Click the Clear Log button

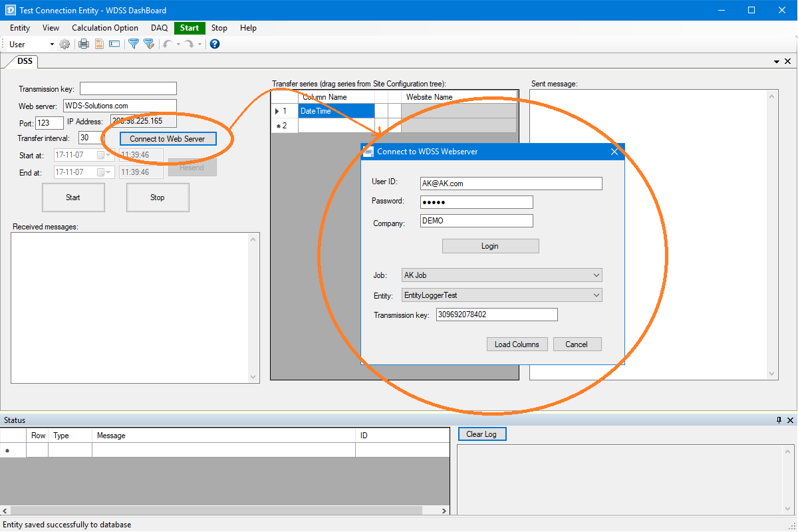tap(481, 434)
